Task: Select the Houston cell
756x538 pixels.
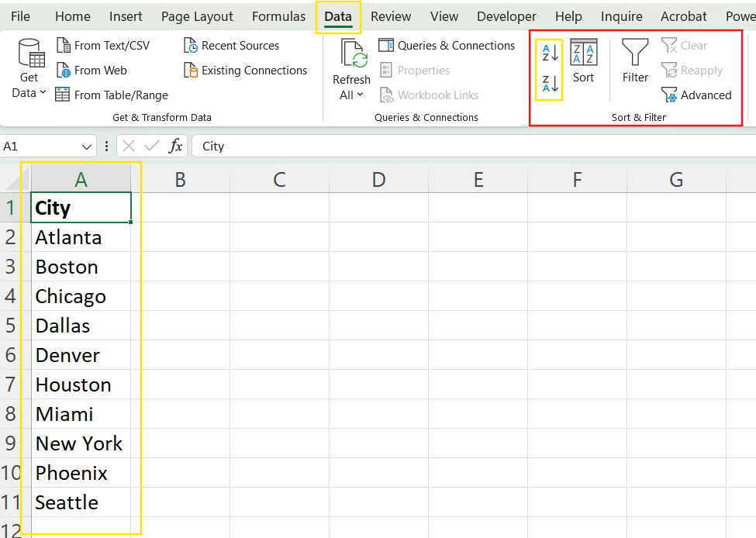Action: tap(81, 385)
